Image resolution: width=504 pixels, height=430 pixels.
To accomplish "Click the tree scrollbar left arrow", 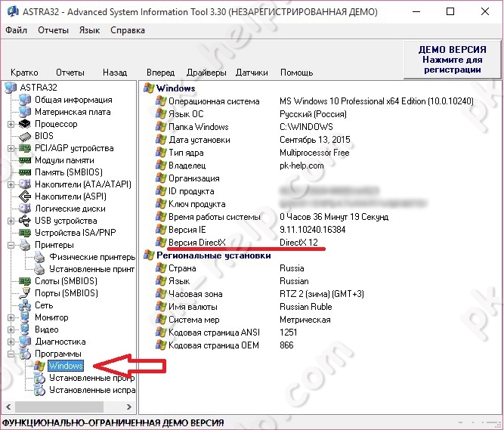I will click(x=8, y=407).
